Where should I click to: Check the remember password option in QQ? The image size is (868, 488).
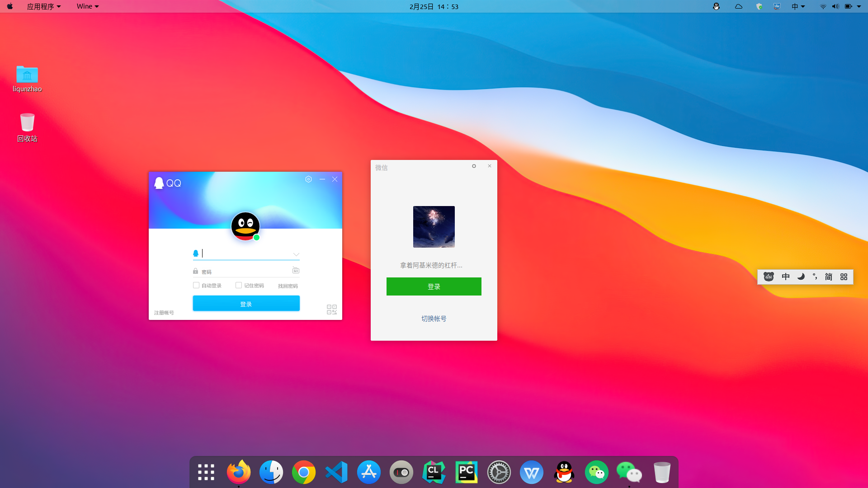pos(239,285)
